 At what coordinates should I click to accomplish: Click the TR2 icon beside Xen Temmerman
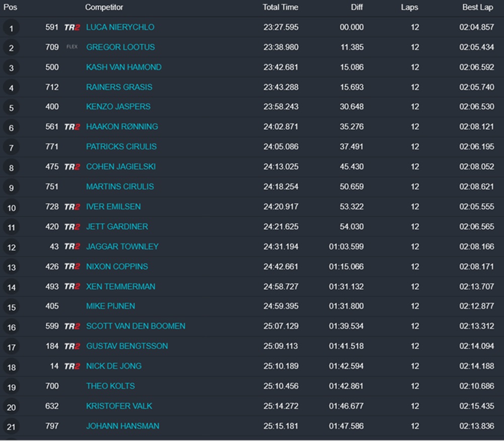(72, 286)
